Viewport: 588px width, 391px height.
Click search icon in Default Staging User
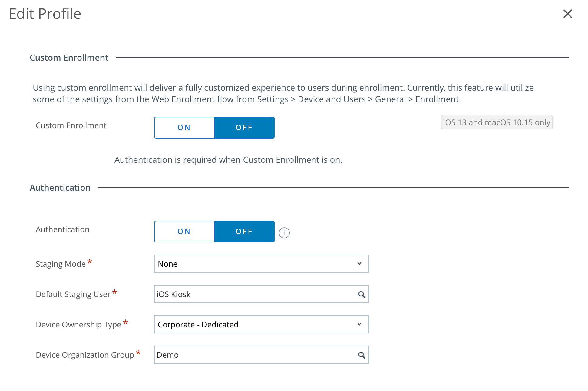[362, 294]
